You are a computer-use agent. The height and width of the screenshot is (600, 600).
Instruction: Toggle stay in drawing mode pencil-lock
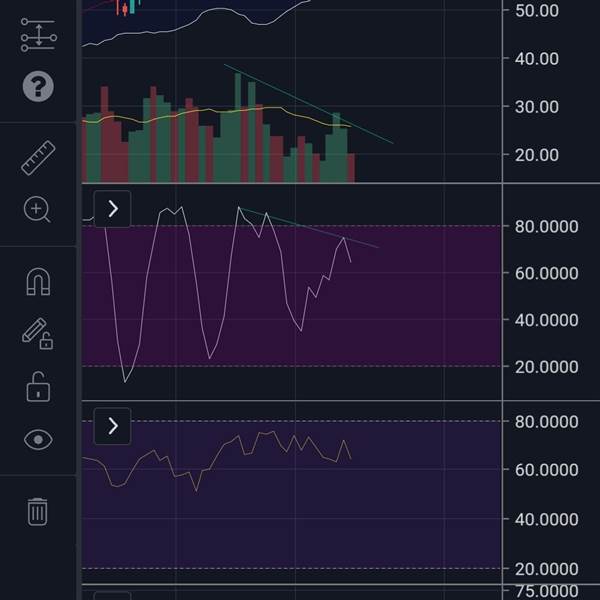pyautogui.click(x=38, y=334)
